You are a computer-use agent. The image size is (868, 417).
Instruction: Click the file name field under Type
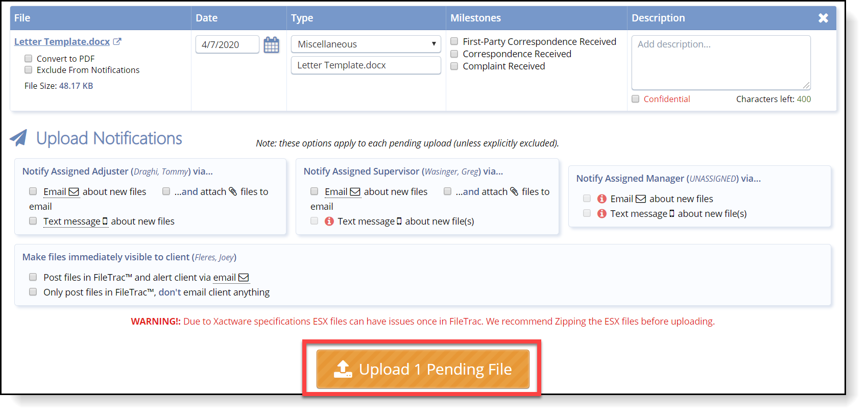point(366,65)
